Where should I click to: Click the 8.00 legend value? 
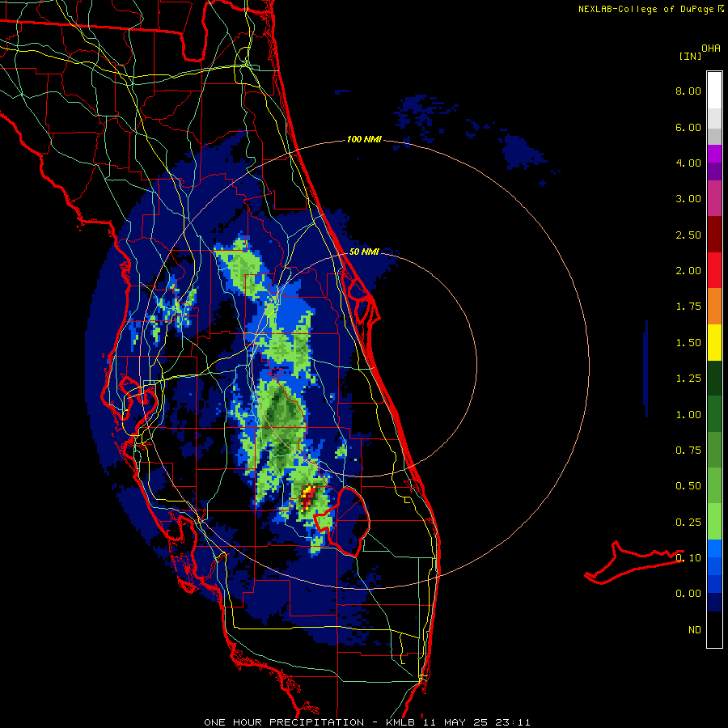tap(688, 91)
